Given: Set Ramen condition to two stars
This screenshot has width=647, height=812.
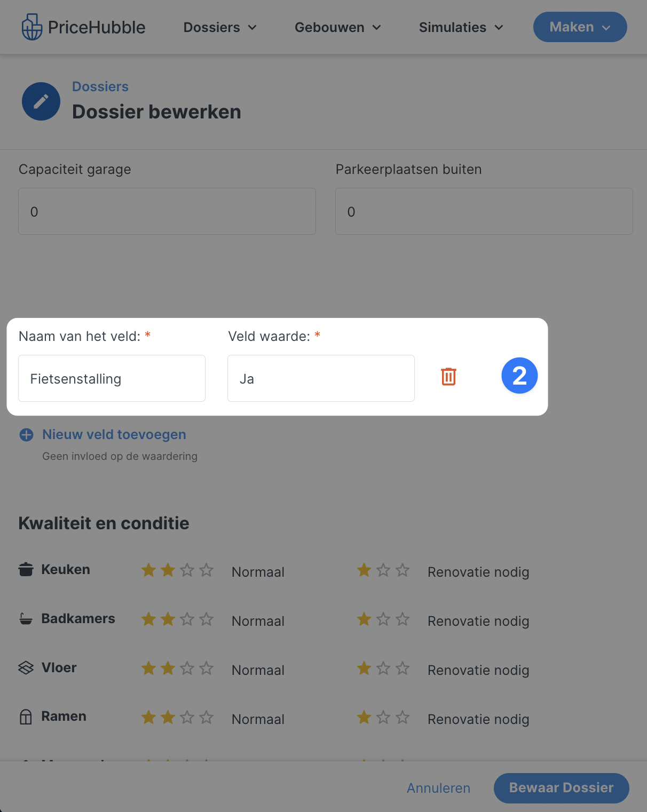Looking at the screenshot, I should [x=383, y=718].
